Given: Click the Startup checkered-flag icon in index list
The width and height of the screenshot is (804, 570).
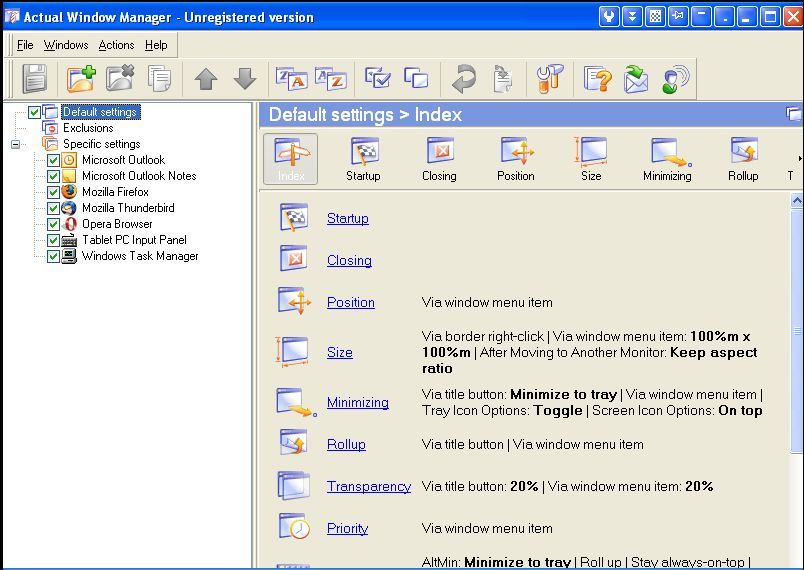Looking at the screenshot, I should [x=294, y=217].
